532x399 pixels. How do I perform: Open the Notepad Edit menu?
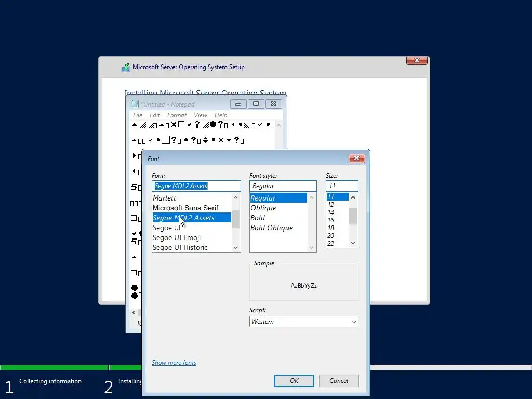pos(155,115)
